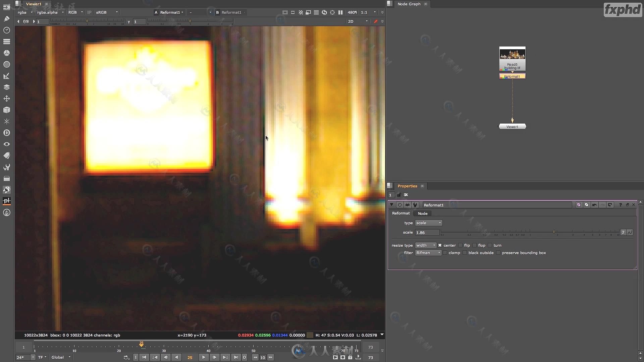Open the filter Rifman dropdown
644x362 pixels.
(x=428, y=253)
